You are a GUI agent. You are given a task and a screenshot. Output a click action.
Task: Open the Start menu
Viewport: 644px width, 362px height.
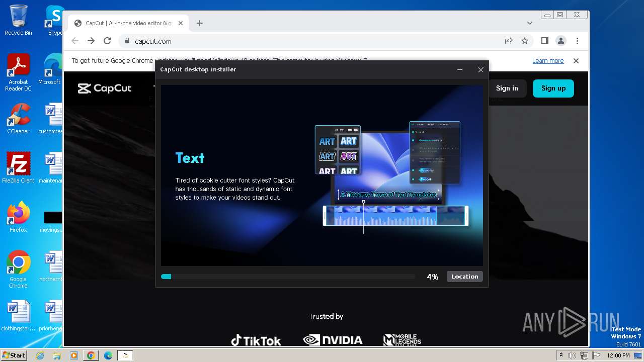click(x=14, y=355)
